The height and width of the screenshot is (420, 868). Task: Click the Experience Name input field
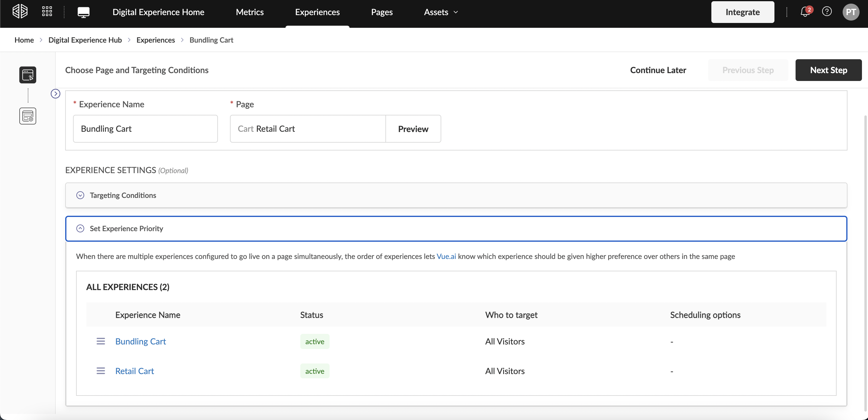tap(145, 129)
